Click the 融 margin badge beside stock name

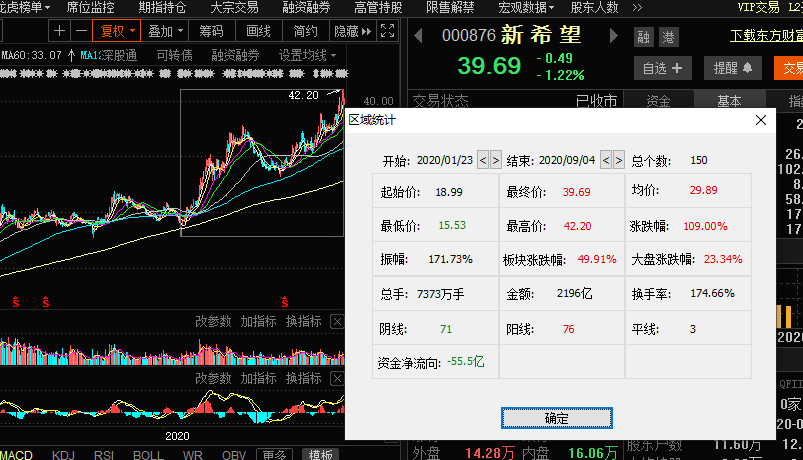point(644,38)
